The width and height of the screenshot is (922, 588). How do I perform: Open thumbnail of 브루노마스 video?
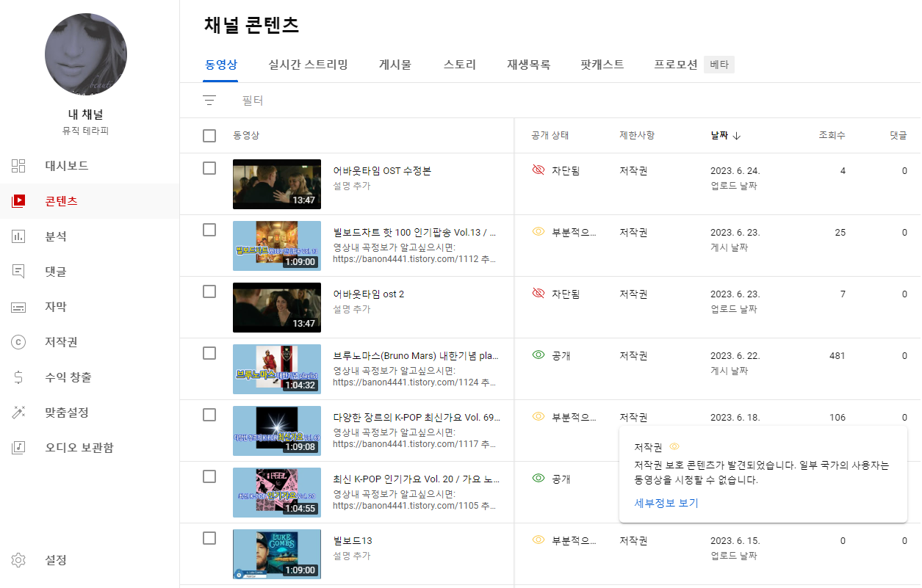coord(277,369)
